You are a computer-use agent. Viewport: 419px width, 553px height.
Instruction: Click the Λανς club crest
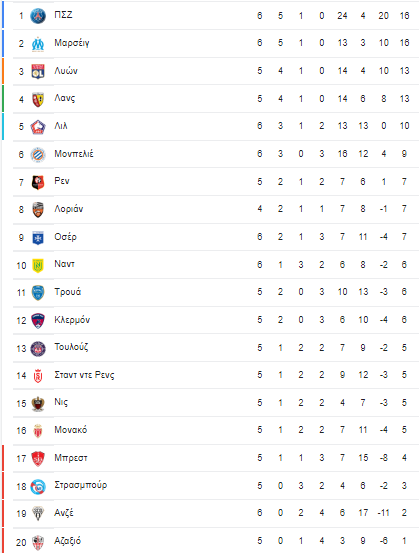pyautogui.click(x=38, y=99)
